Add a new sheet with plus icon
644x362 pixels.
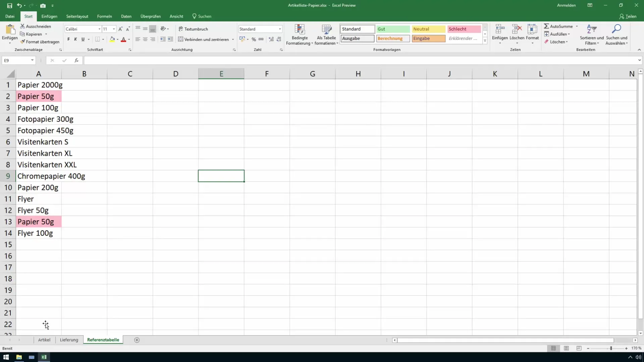coord(137,340)
